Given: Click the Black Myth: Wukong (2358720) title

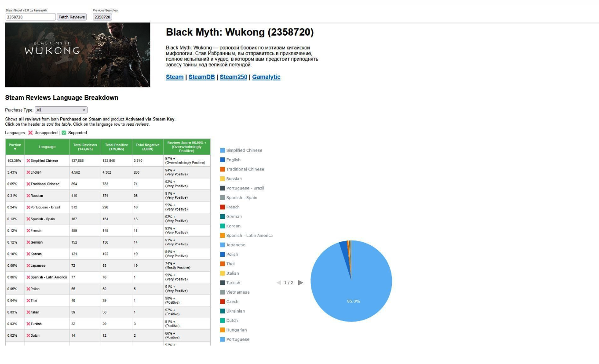Looking at the screenshot, I should tap(240, 33).
